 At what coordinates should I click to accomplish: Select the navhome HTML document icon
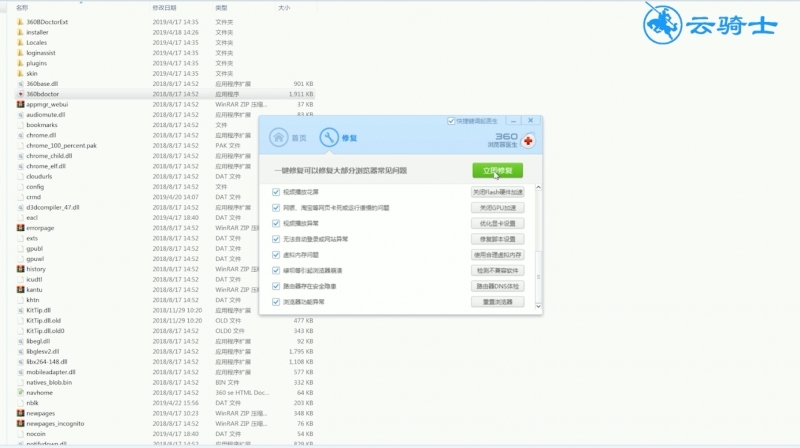[x=20, y=392]
